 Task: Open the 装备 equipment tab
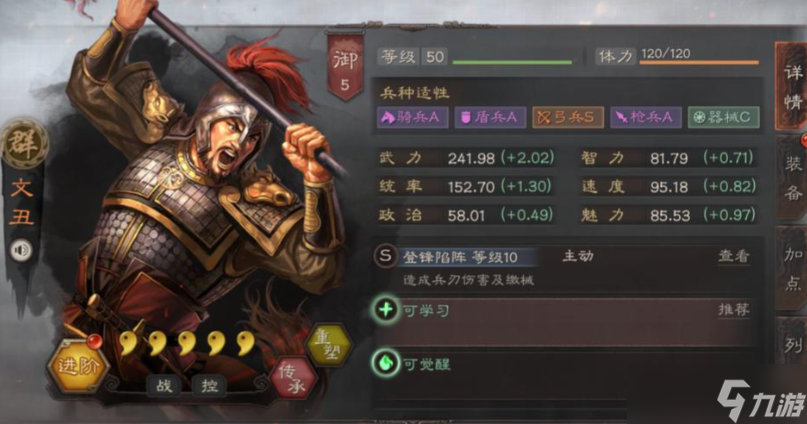click(x=792, y=179)
